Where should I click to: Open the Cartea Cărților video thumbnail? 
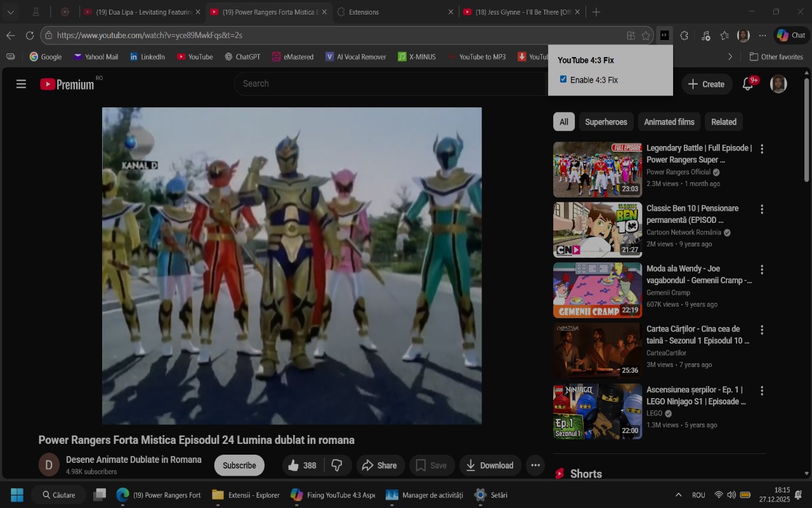pyautogui.click(x=598, y=351)
